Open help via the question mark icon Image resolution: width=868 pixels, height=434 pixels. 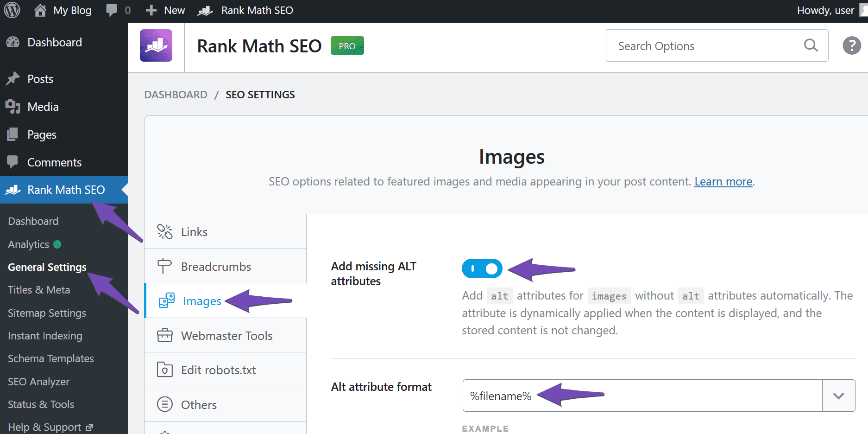(851, 45)
